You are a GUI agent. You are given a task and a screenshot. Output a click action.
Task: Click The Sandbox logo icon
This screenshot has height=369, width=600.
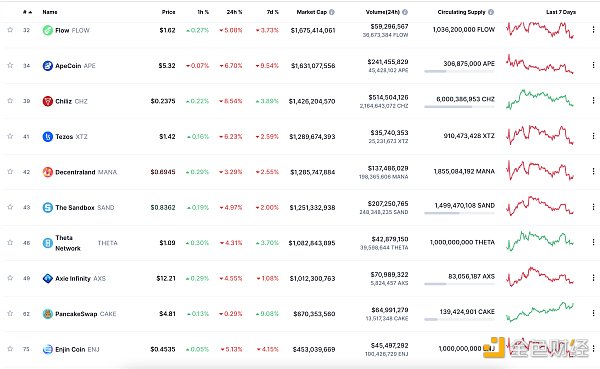47,207
